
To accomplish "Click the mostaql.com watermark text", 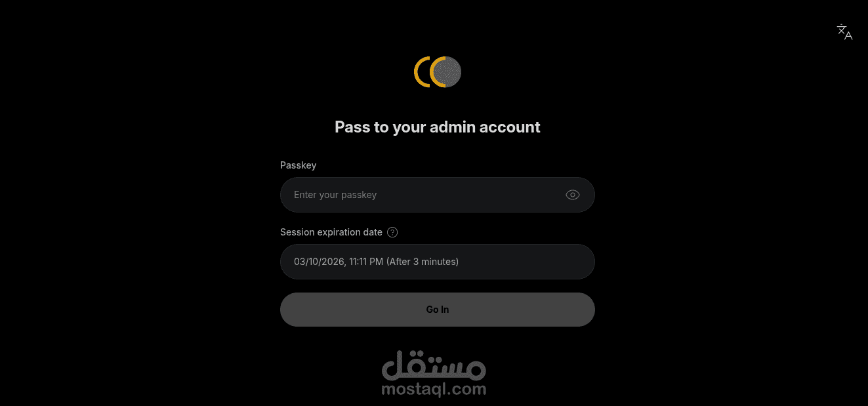I will (x=434, y=390).
